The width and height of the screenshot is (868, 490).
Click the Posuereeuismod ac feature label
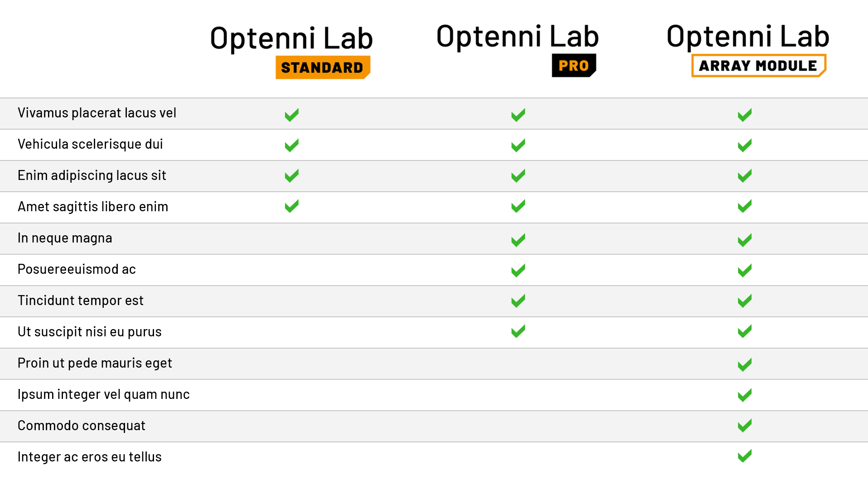[77, 269]
